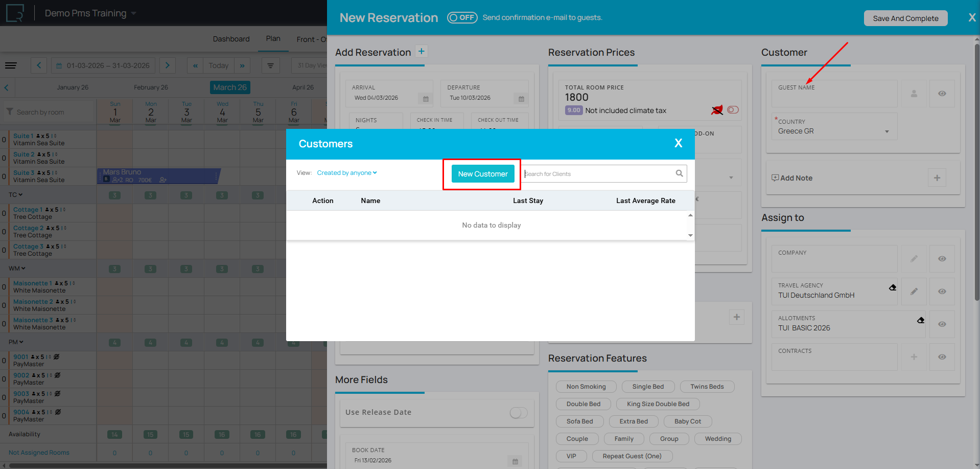Screen dimensions: 980x469
Task: Click plus icon next to Add Reservation
Action: [x=421, y=52]
